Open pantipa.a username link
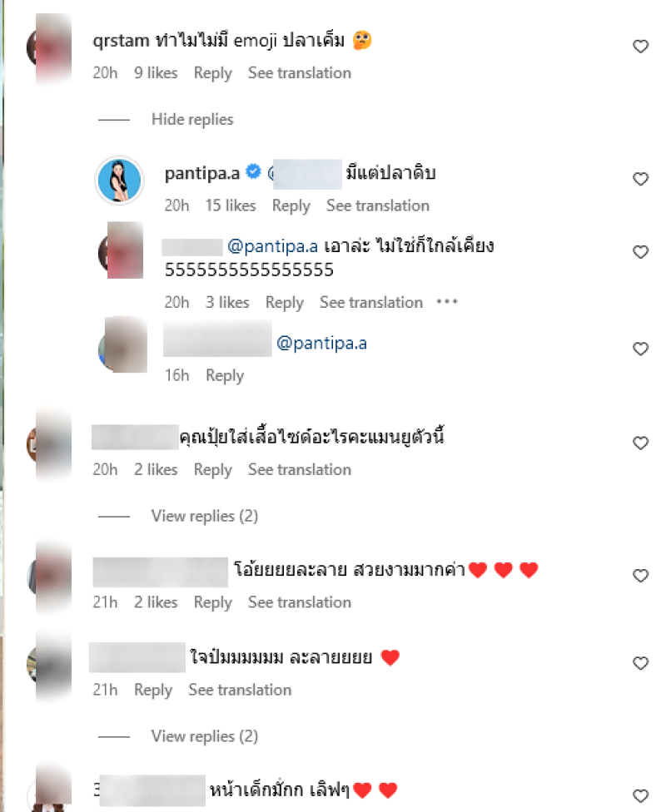The width and height of the screenshot is (666, 812). click(202, 174)
